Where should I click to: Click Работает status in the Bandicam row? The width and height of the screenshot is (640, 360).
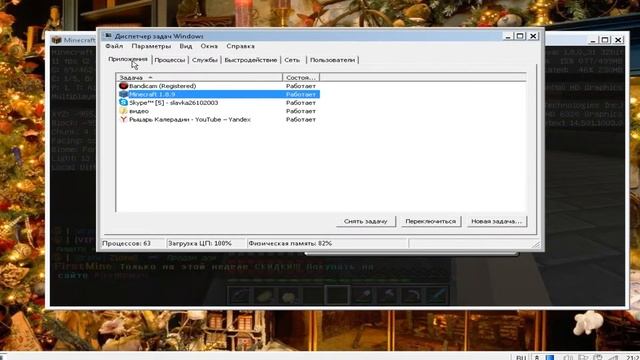301,86
